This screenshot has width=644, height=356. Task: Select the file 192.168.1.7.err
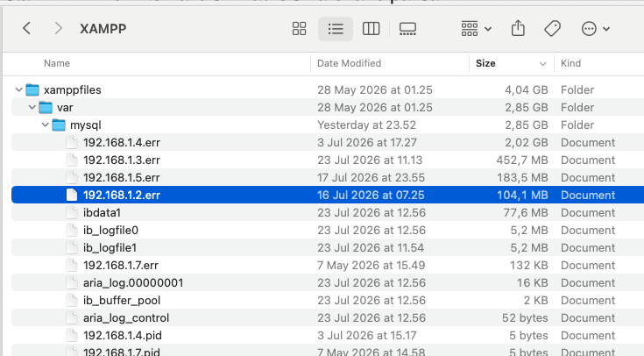pos(328,265)
